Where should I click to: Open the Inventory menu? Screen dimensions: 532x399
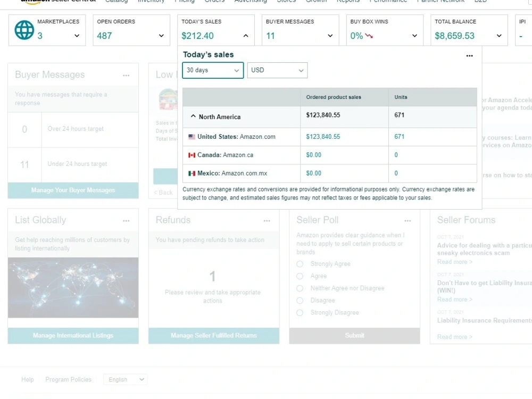(151, 1)
